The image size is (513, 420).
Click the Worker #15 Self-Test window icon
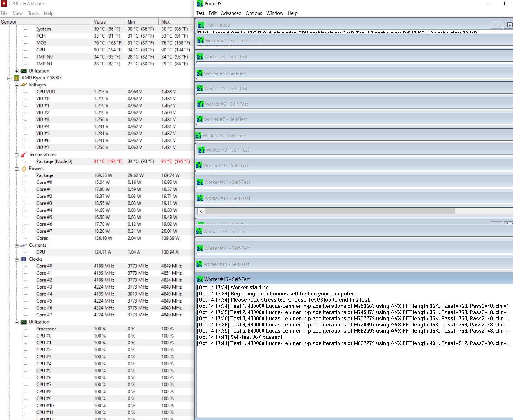[199, 264]
